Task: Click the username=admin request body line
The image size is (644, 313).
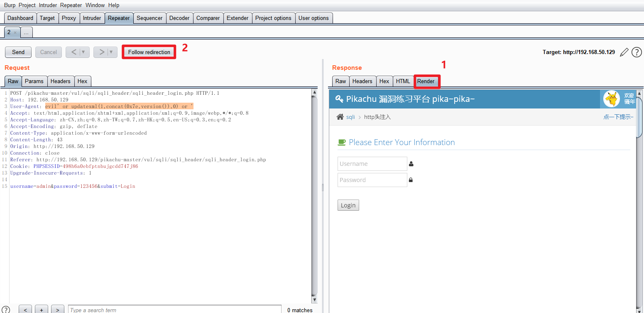Action: (x=73, y=186)
